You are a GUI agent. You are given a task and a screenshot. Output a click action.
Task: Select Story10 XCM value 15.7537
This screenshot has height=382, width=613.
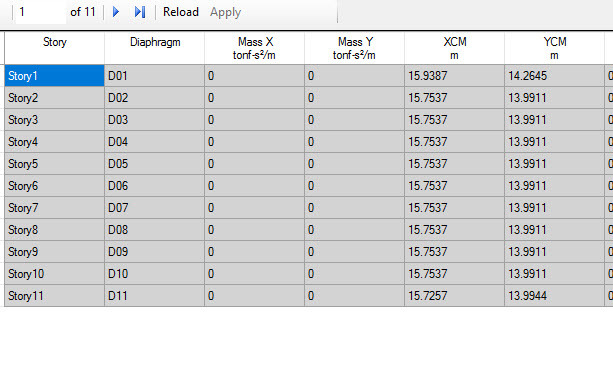(x=455, y=274)
